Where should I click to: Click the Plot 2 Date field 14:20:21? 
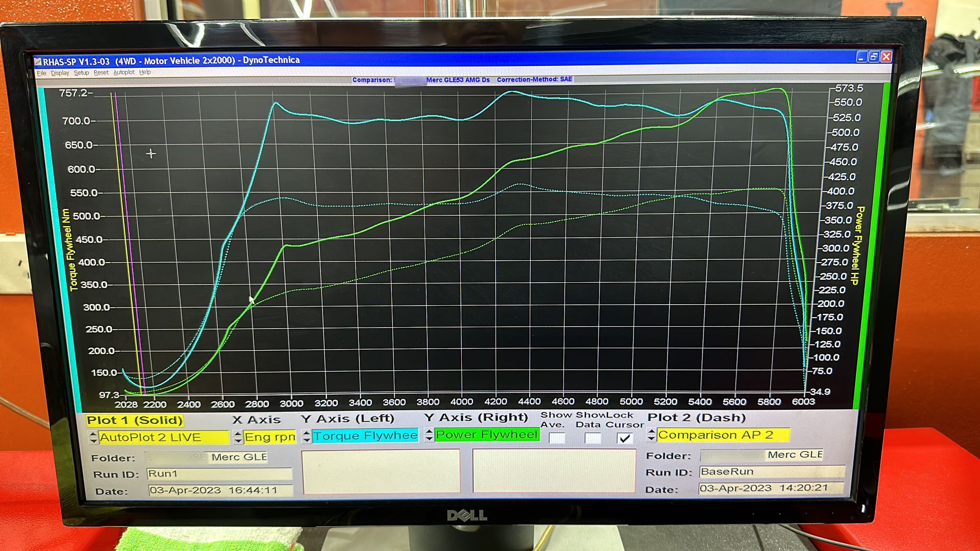coord(771,488)
